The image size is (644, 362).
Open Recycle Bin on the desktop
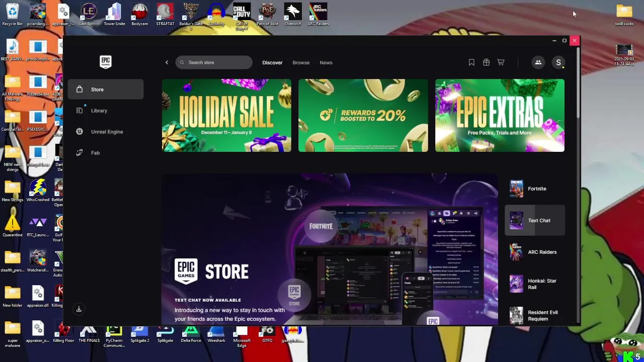tap(12, 14)
